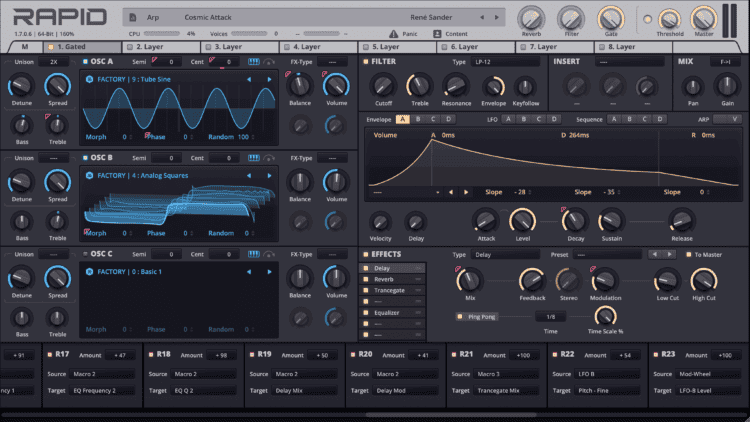Go to previous preset arrow in header
The width and height of the screenshot is (750, 422).
pos(482,17)
